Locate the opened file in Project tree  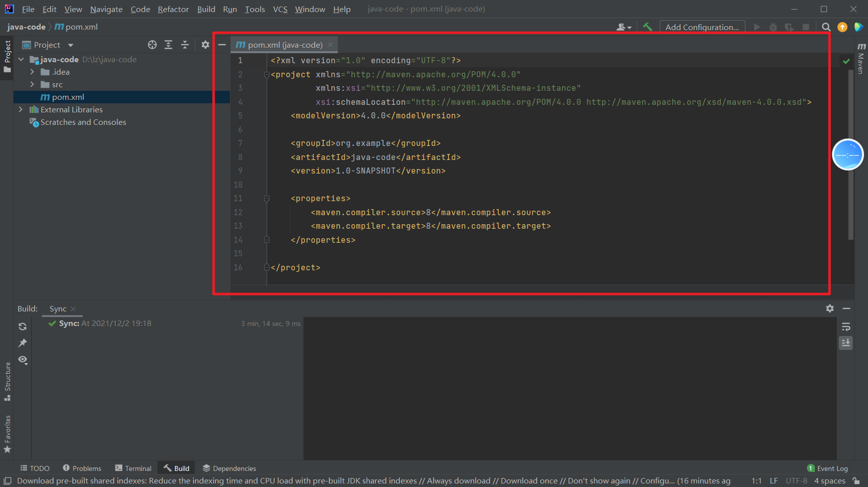[152, 45]
